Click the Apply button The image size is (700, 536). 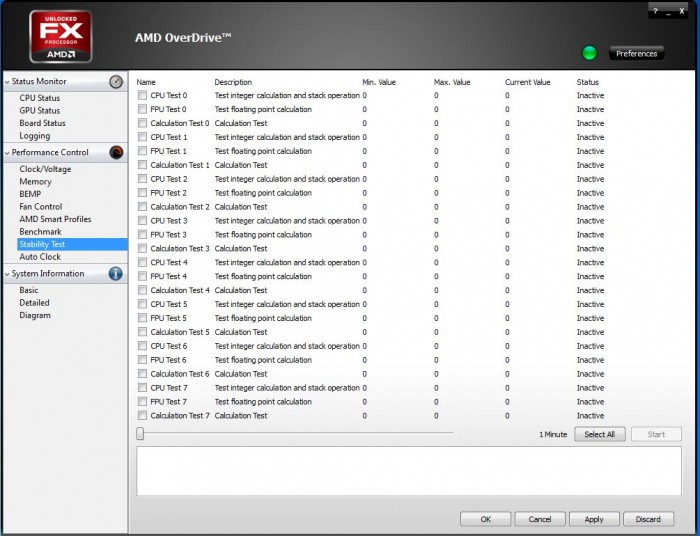pyautogui.click(x=594, y=519)
